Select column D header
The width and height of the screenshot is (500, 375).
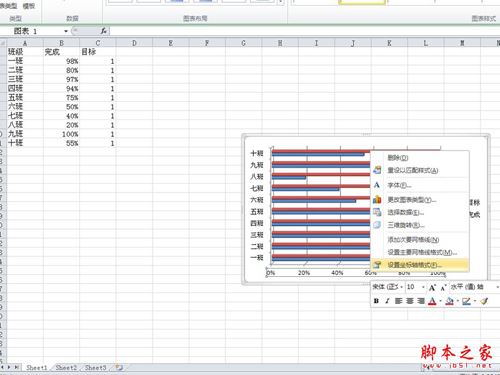(x=134, y=43)
